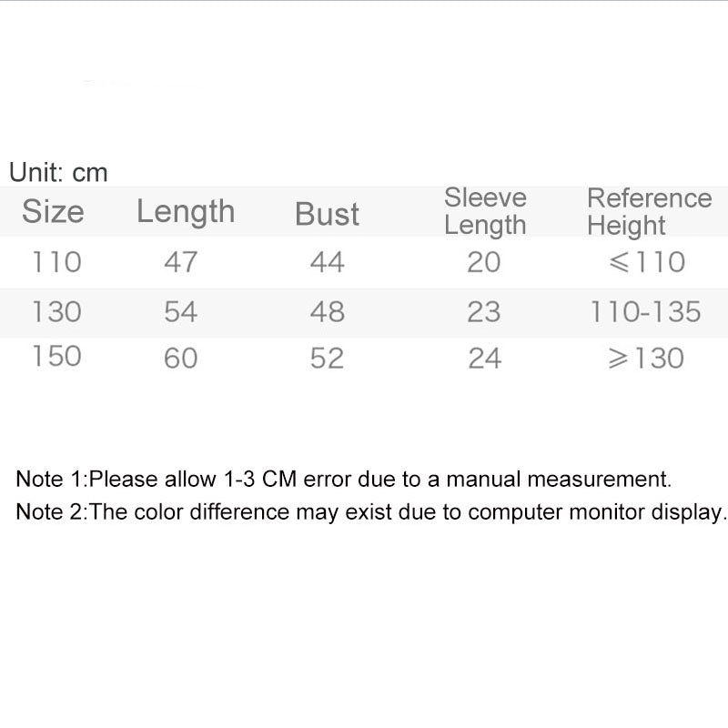Select bust value 48
The image size is (728, 728).
[x=327, y=312]
